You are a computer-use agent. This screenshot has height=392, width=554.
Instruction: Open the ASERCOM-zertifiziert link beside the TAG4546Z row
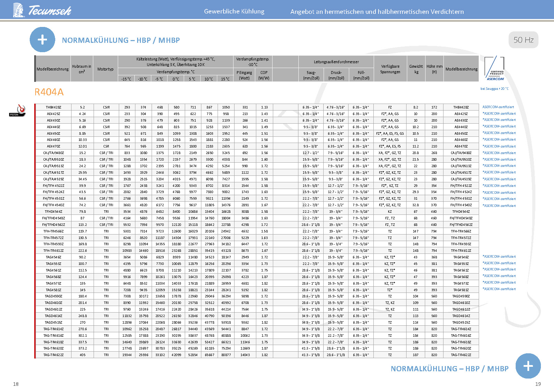pyautogui.click(x=499, y=257)
